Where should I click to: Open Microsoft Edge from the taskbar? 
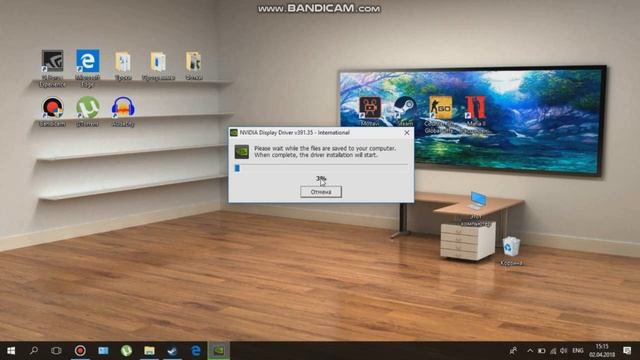coord(196,351)
